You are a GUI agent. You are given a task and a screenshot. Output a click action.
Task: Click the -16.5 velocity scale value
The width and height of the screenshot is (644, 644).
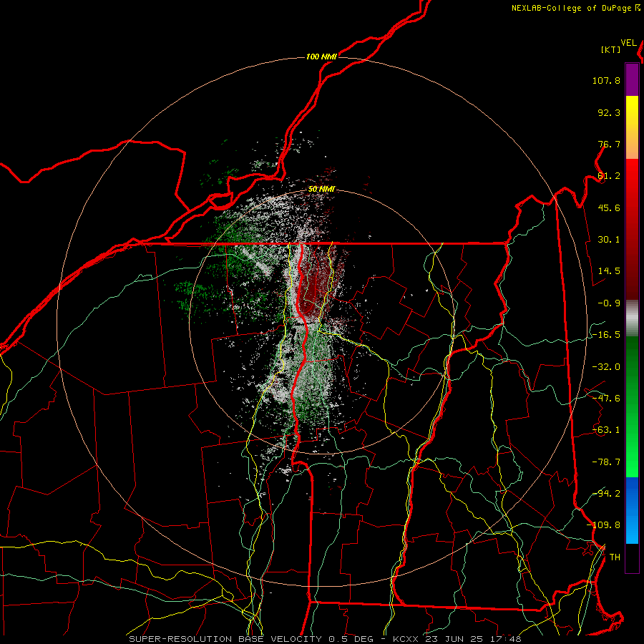coord(606,335)
